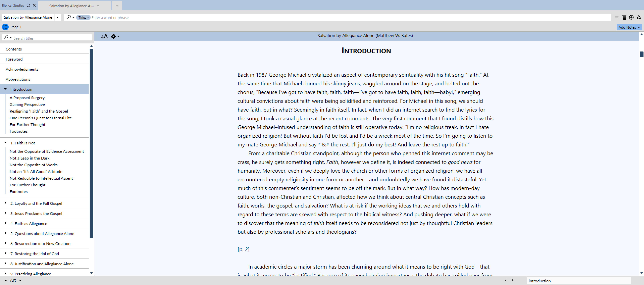Go to One Person's Quest for Eternal Life
This screenshot has height=285, width=644.
pyautogui.click(x=40, y=118)
